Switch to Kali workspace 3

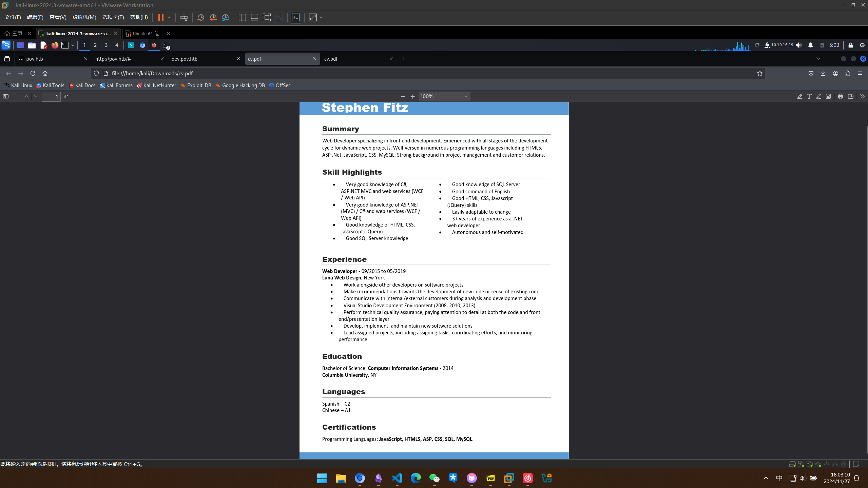(x=106, y=45)
